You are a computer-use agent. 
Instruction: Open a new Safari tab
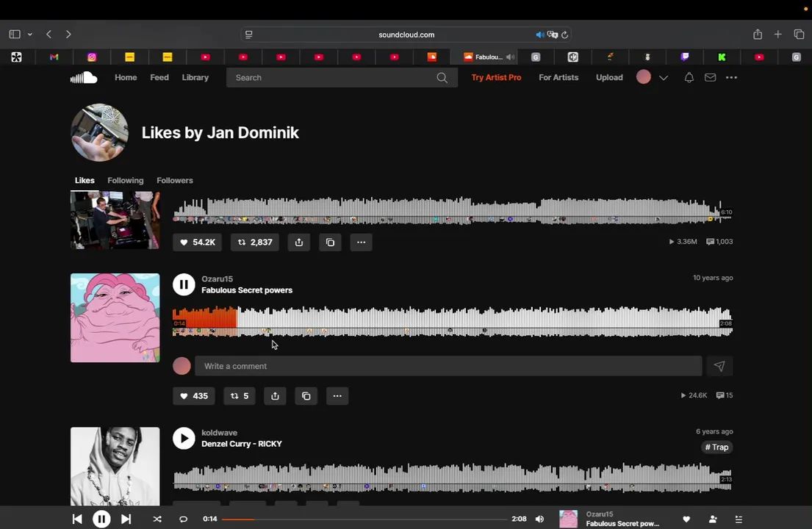tap(777, 34)
